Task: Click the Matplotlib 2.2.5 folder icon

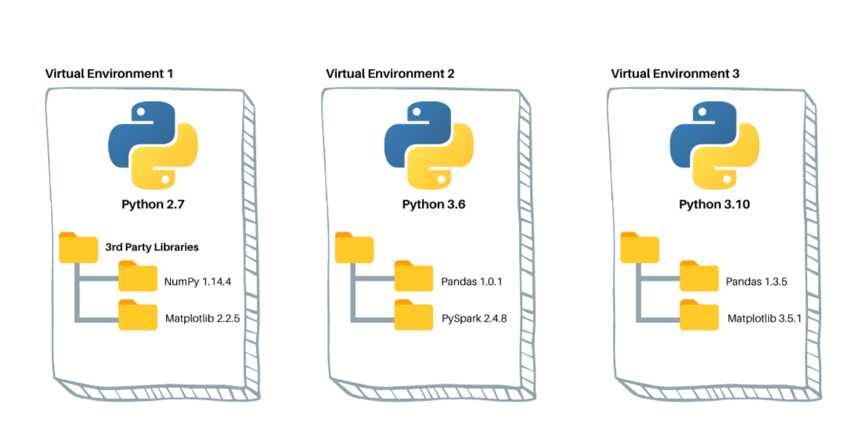Action: [138, 315]
